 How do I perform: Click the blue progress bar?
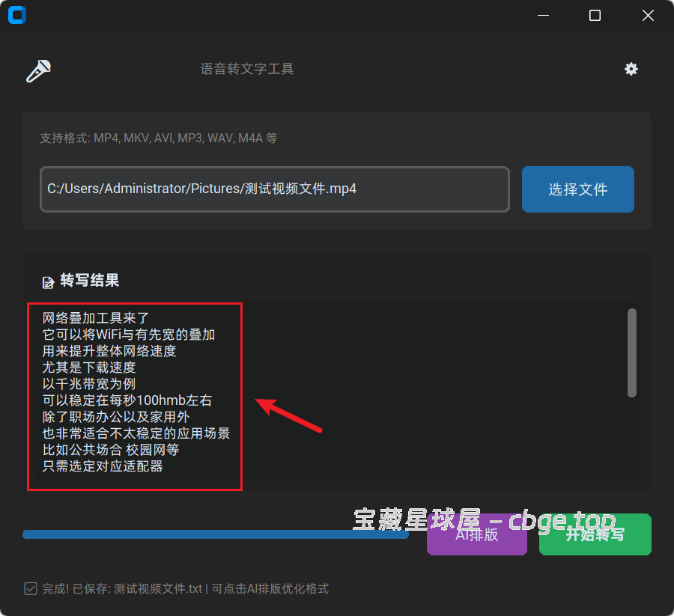pyautogui.click(x=216, y=534)
